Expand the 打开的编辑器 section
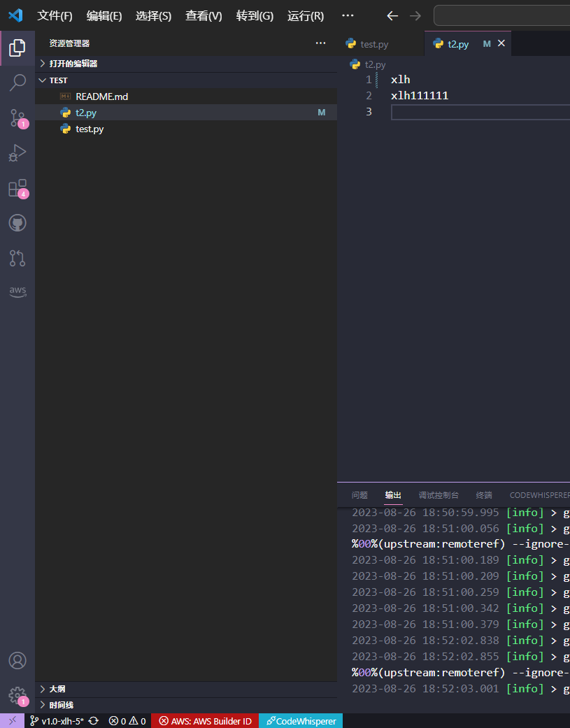 coord(186,64)
